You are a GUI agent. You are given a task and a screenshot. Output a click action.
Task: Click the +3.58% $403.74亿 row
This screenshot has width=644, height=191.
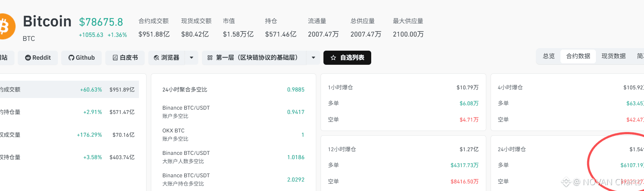click(69, 157)
